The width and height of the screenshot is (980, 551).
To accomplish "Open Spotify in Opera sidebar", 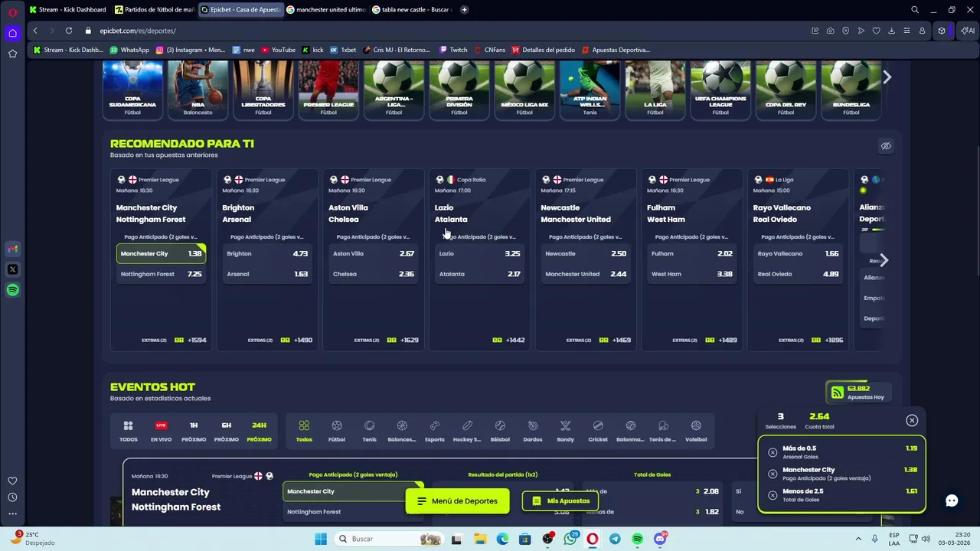I will click(x=12, y=290).
